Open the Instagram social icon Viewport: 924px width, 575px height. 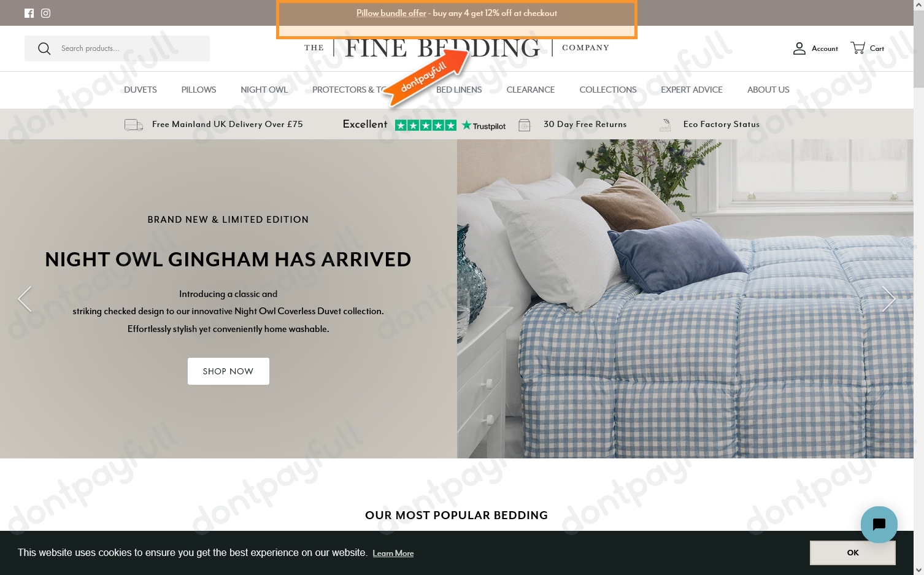(46, 13)
